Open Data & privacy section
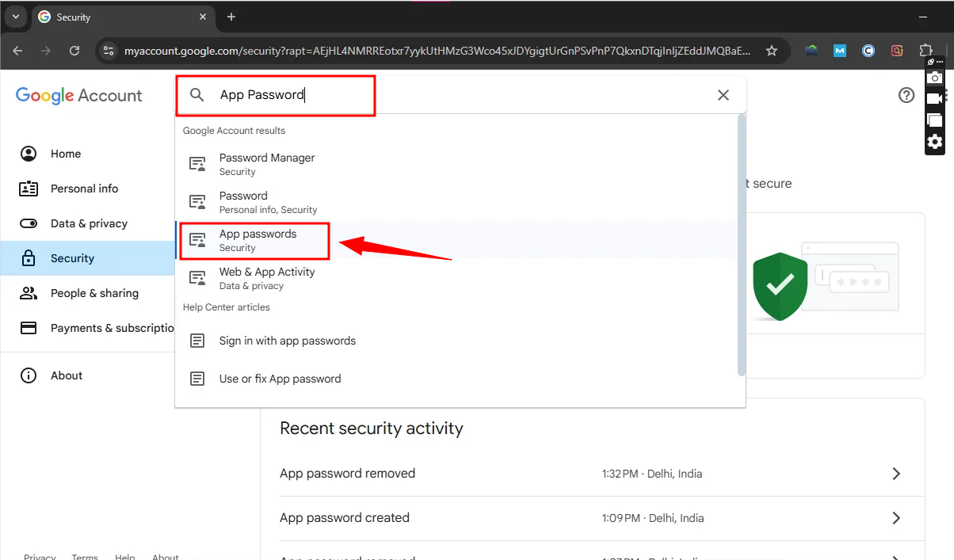 pos(87,223)
